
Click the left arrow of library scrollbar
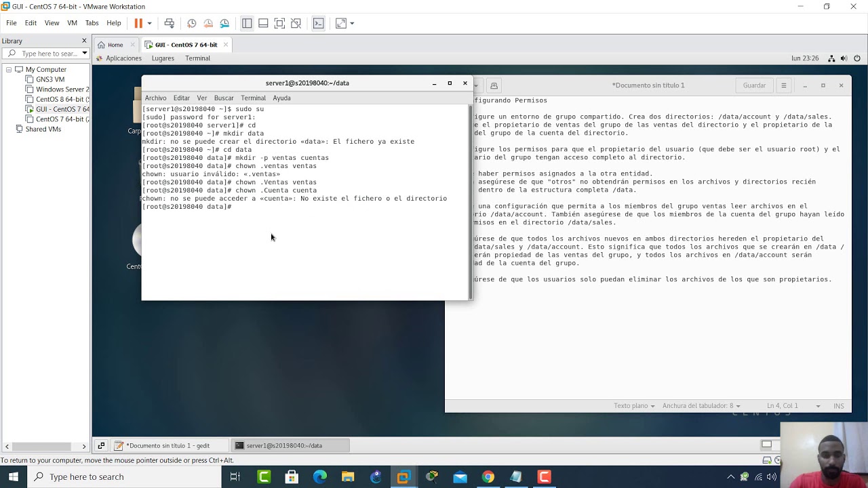click(x=7, y=447)
